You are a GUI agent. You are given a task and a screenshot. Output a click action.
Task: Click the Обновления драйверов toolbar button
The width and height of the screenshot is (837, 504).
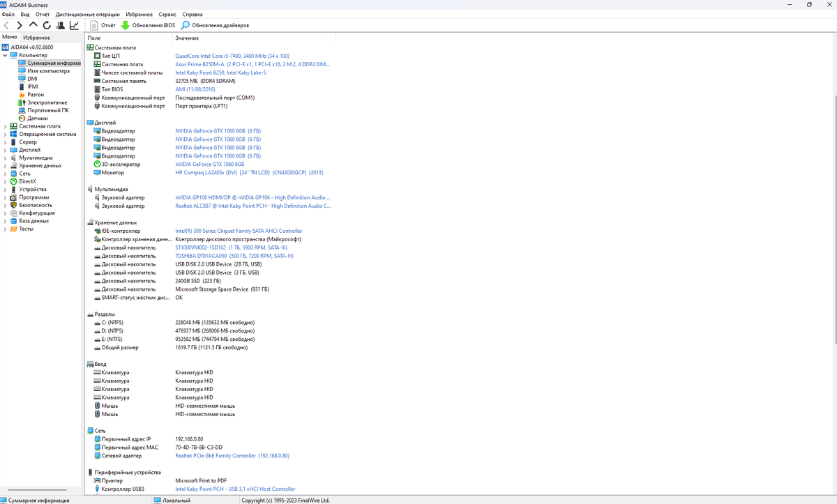[215, 25]
